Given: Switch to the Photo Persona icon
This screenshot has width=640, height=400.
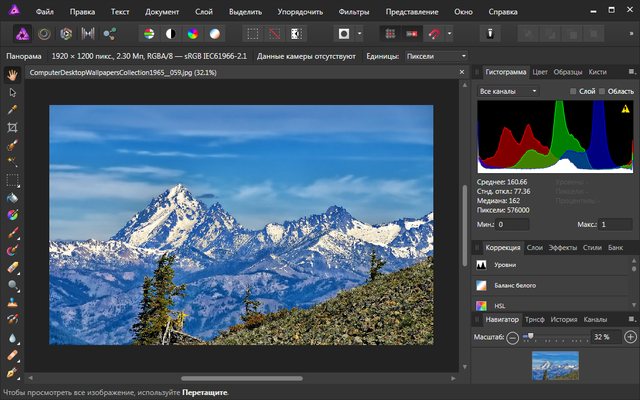Looking at the screenshot, I should point(20,34).
